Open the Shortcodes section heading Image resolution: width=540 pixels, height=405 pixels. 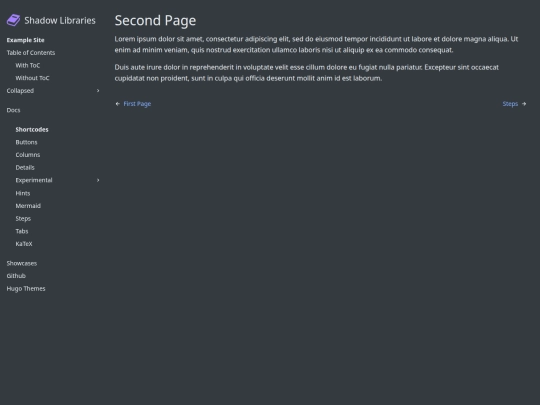[32, 129]
